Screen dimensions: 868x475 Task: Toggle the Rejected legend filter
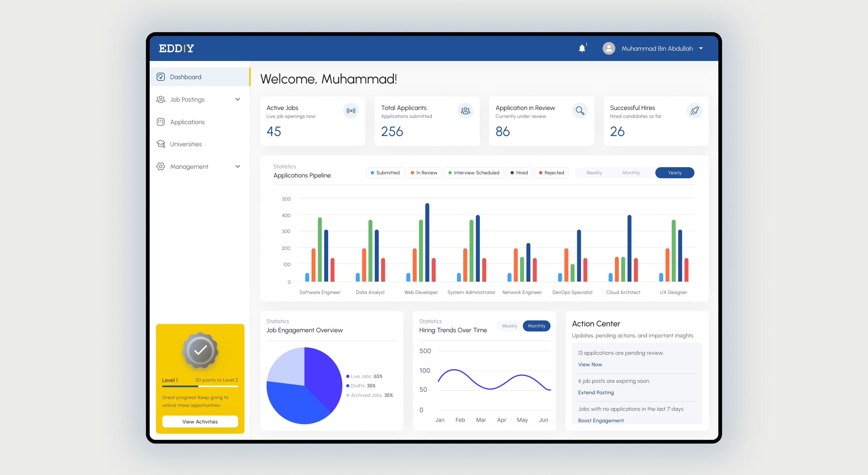[552, 172]
